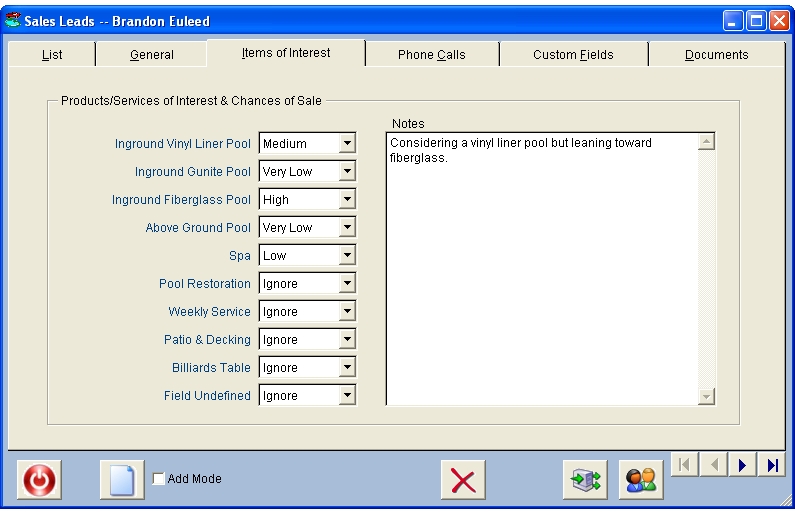
Task: Click the Weekly Service label
Action: point(209,311)
